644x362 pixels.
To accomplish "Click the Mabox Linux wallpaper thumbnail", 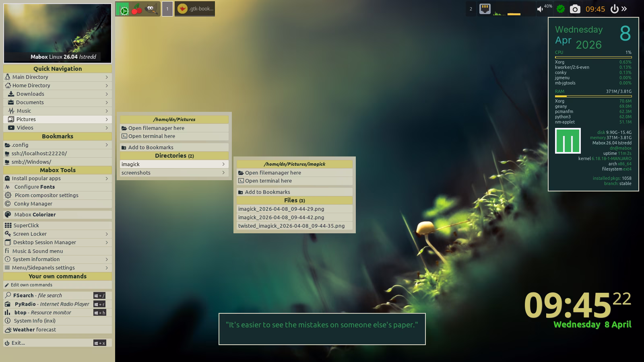I will click(x=58, y=33).
